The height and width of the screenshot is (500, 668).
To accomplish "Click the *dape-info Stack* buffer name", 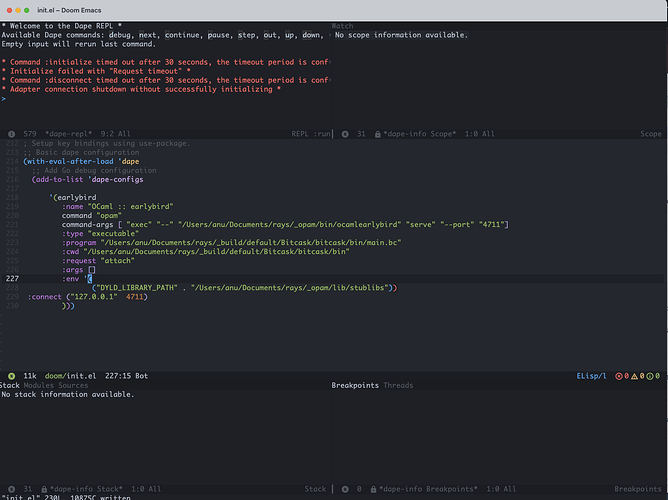I will [x=86, y=489].
